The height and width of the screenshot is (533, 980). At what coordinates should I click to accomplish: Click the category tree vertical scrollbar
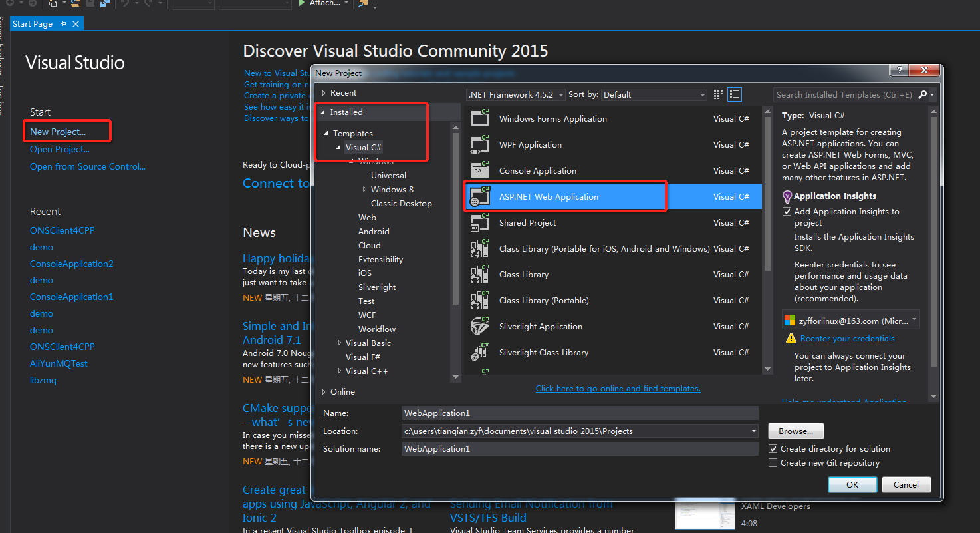pos(455,220)
